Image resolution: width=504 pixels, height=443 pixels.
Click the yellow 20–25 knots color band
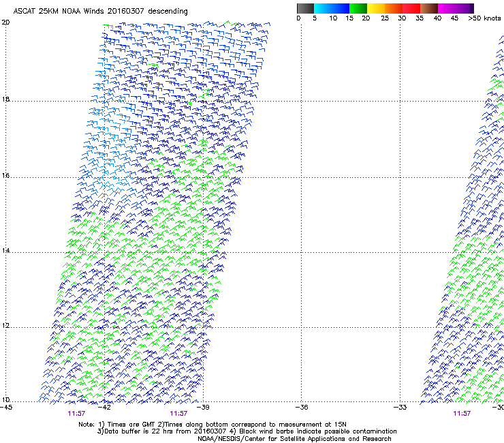pyautogui.click(x=376, y=8)
